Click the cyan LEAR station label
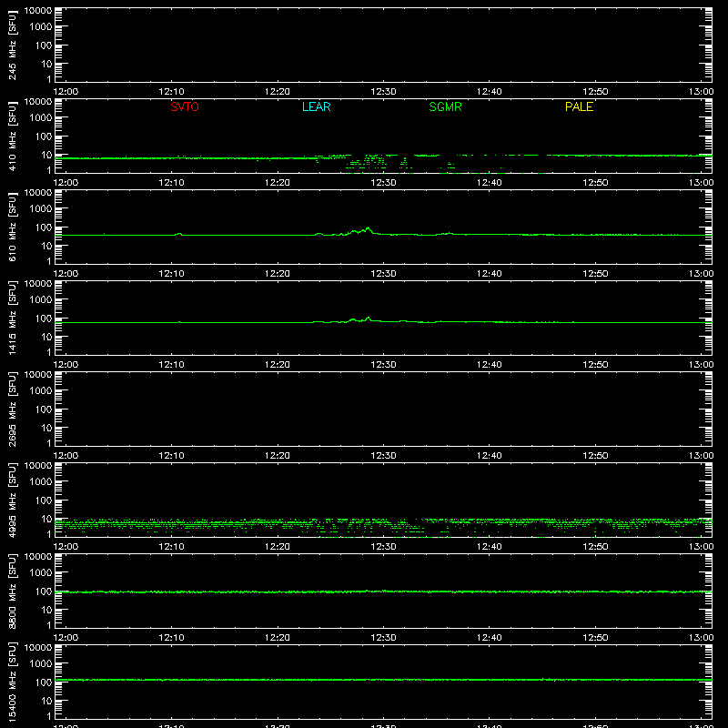The height and width of the screenshot is (728, 728). [x=316, y=106]
